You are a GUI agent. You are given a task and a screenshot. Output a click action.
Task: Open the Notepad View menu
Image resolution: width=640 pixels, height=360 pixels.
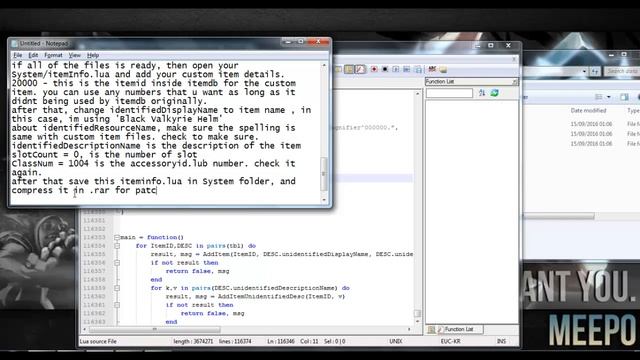(74, 55)
